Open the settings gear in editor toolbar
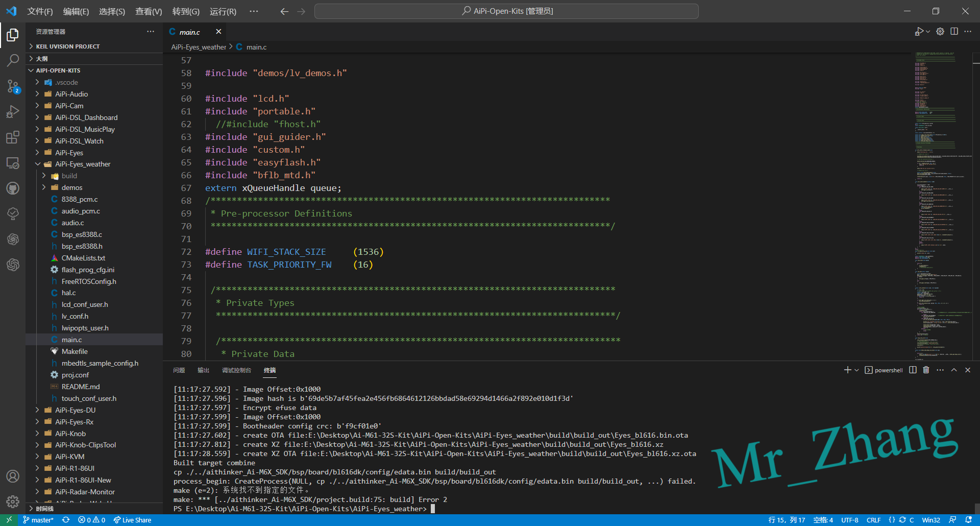The height and width of the screenshot is (526, 980). click(940, 32)
